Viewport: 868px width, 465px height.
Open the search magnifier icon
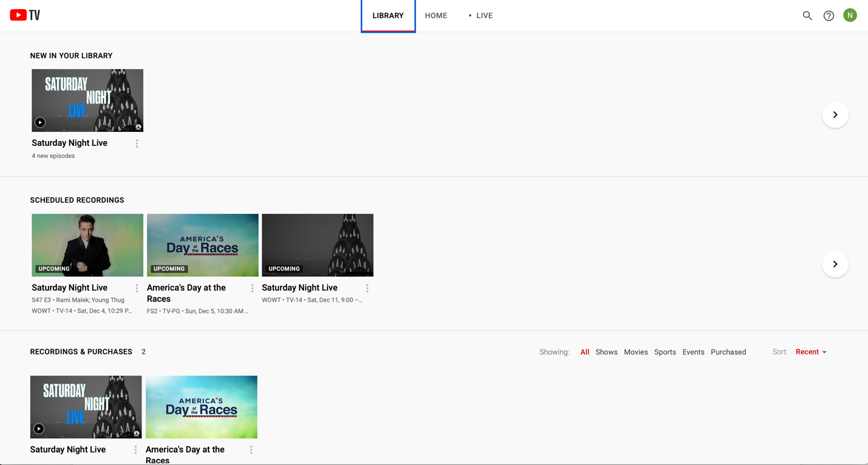tap(807, 16)
